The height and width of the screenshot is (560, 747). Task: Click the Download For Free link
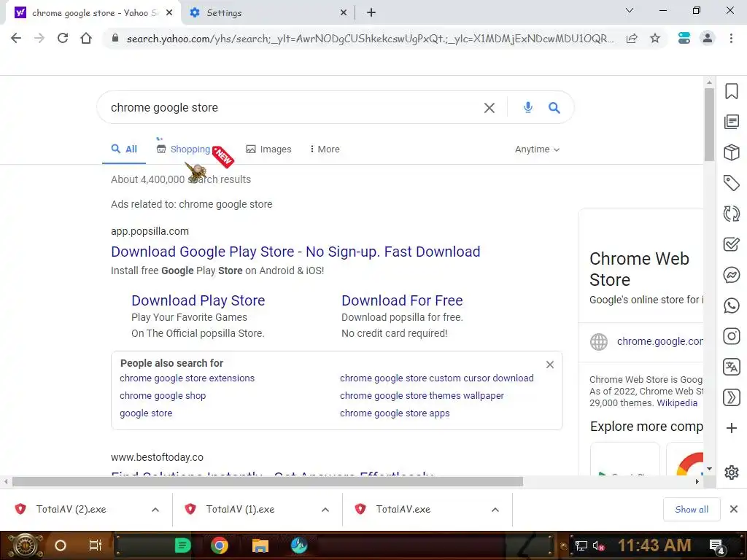click(x=402, y=300)
